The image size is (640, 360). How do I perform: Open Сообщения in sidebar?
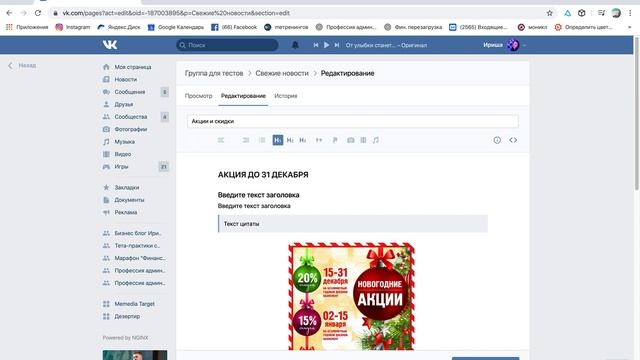tap(130, 92)
